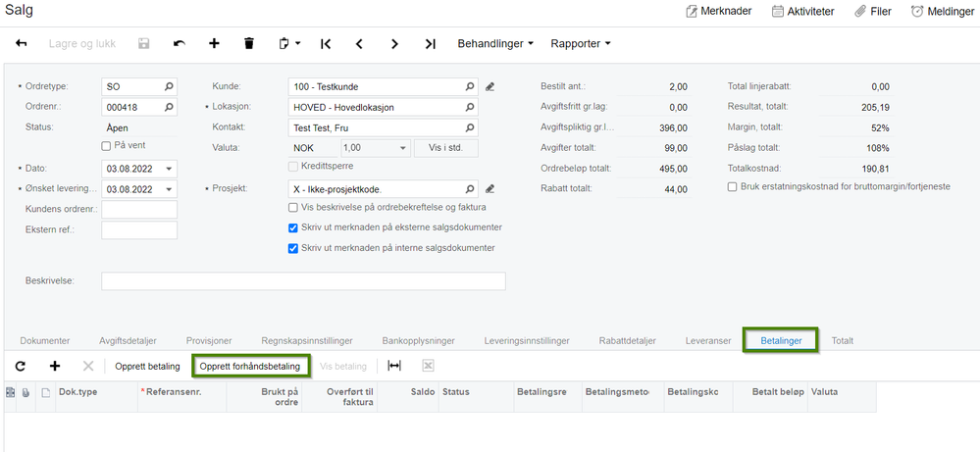The width and height of the screenshot is (980, 452).
Task: Open the clipboard copy-paste icon menu
Action: (x=288, y=44)
